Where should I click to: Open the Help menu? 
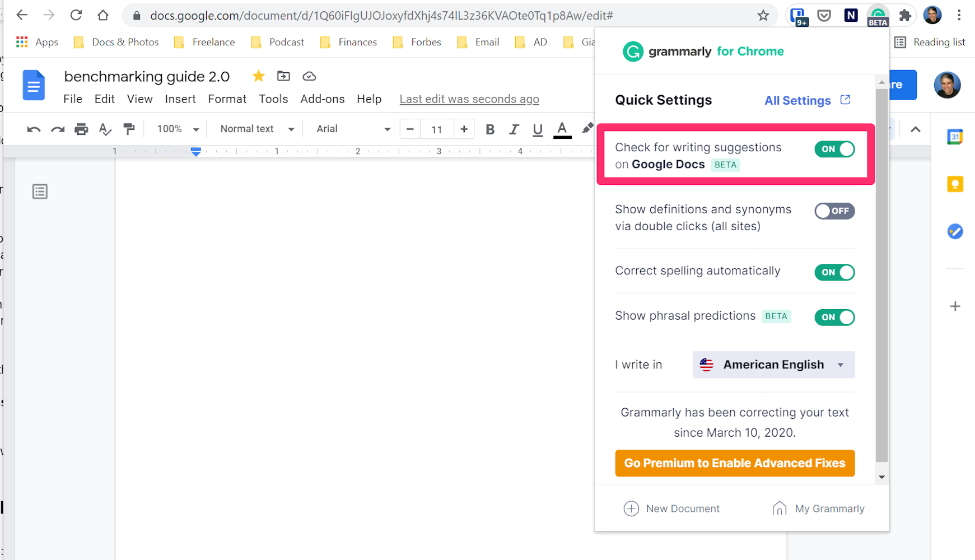point(369,99)
